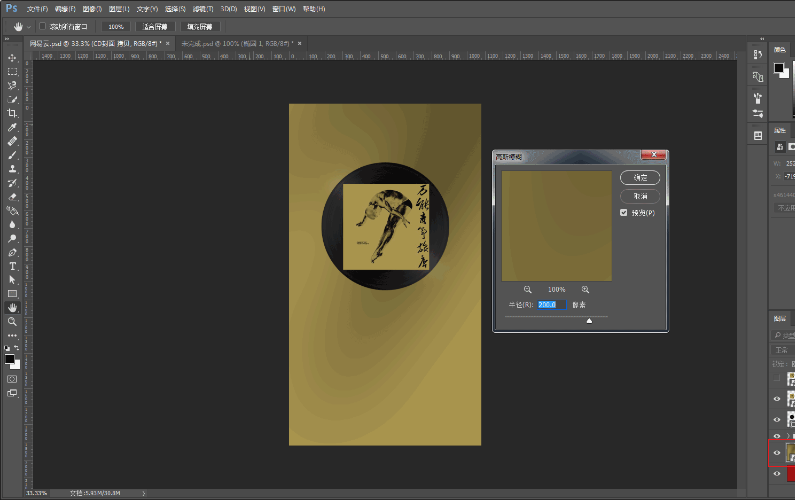Toggle the Preview checkbox in blur dialog
This screenshot has height=500, width=795.
(x=624, y=212)
